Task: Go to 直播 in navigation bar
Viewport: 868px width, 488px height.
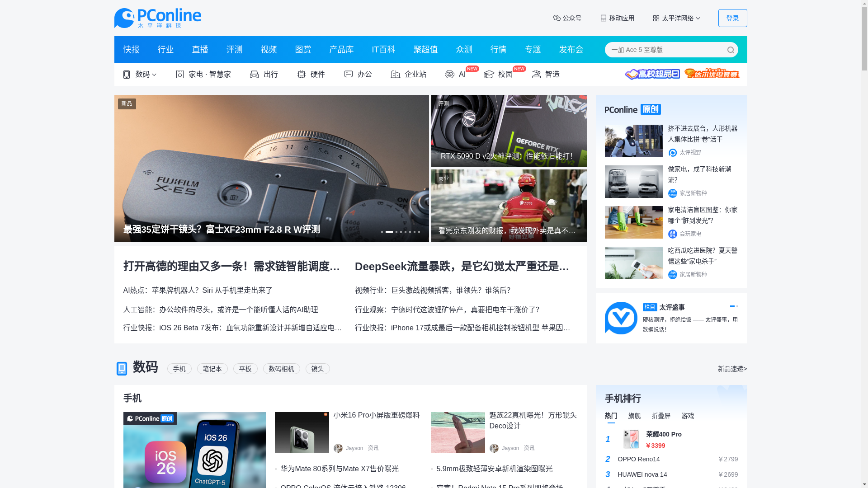Action: pos(200,50)
